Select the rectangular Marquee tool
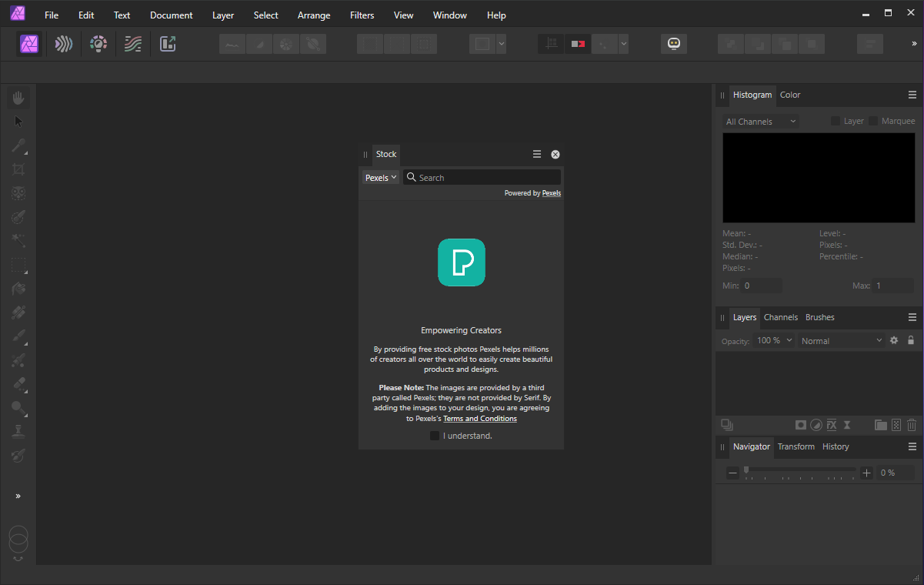The image size is (924, 585). click(18, 266)
